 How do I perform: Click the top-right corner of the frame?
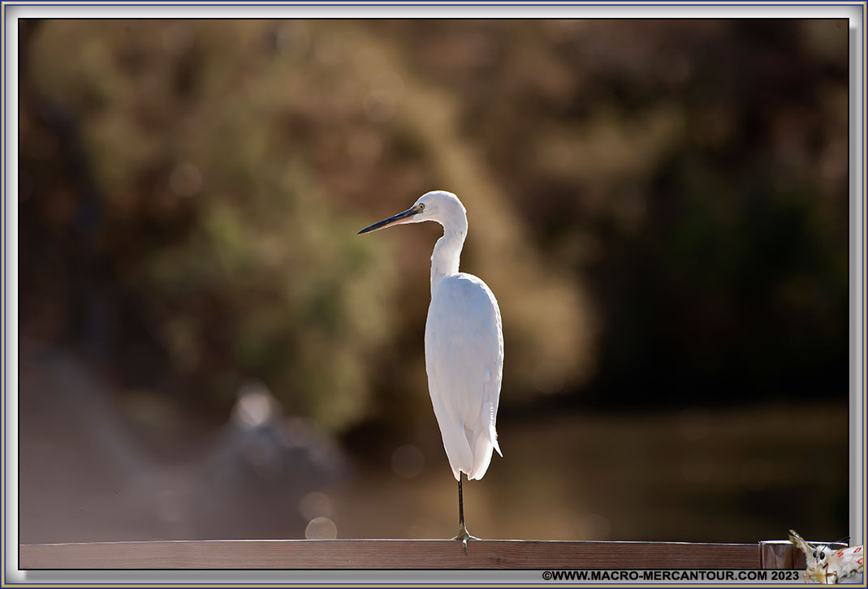[x=863, y=4]
